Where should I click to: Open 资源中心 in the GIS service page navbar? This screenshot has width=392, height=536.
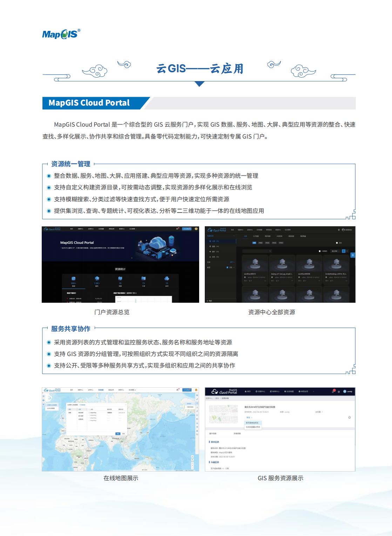[x=260, y=391]
